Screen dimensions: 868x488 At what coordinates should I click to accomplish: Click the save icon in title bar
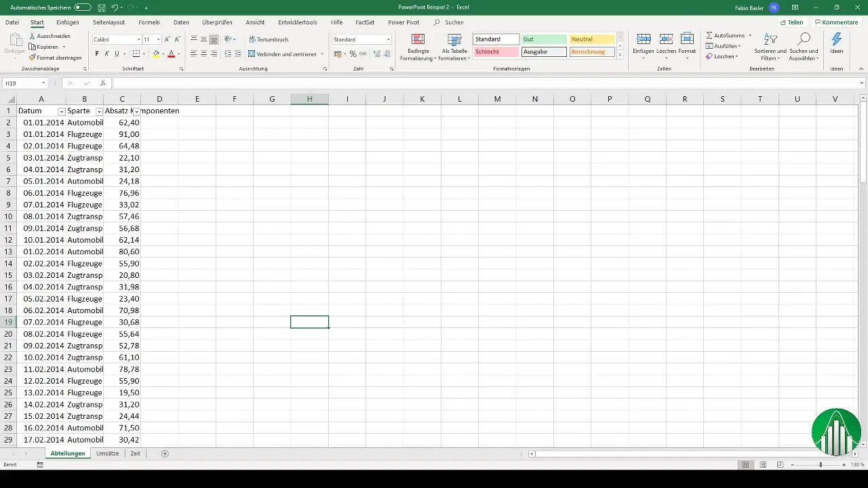(101, 7)
